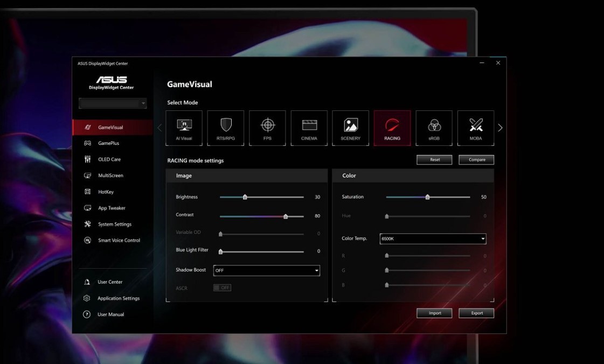The width and height of the screenshot is (604, 364).
Task: Click the MultiScreen monitor icon
Action: click(x=87, y=176)
